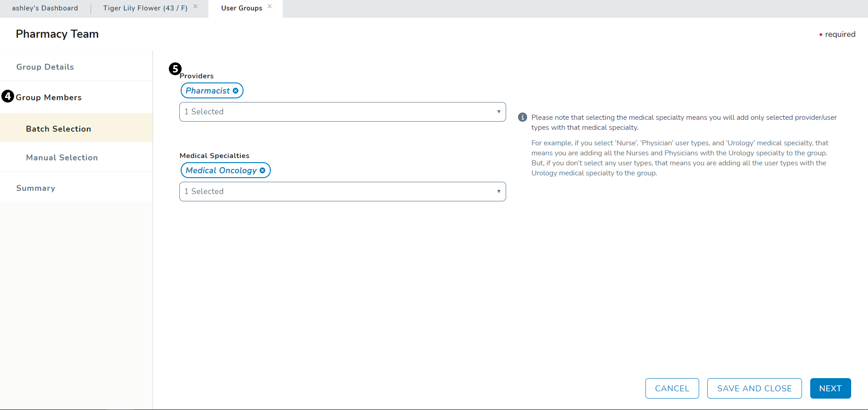The width and height of the screenshot is (868, 410).
Task: Expand the Medical Specialties dropdown arrow
Action: tap(498, 191)
